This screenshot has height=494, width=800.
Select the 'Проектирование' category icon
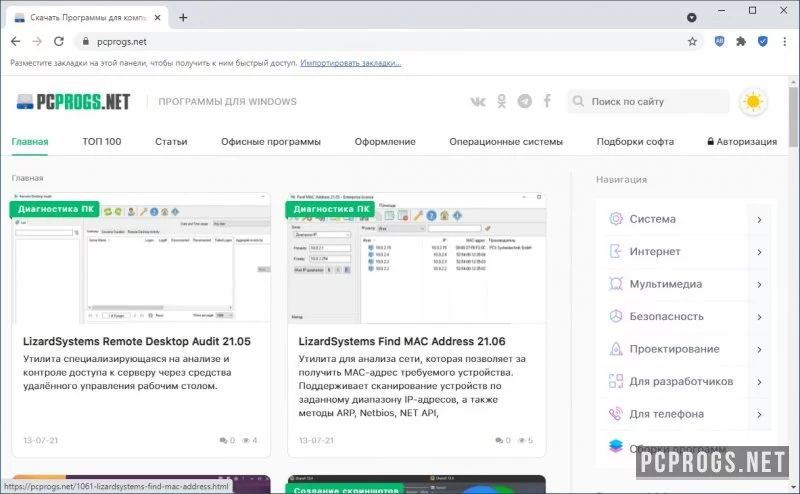pyautogui.click(x=616, y=349)
